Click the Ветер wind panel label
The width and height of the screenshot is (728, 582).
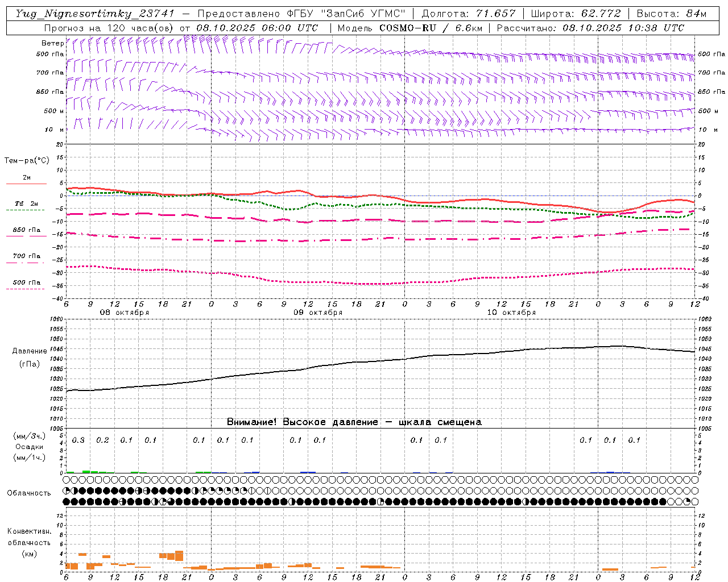click(x=52, y=43)
